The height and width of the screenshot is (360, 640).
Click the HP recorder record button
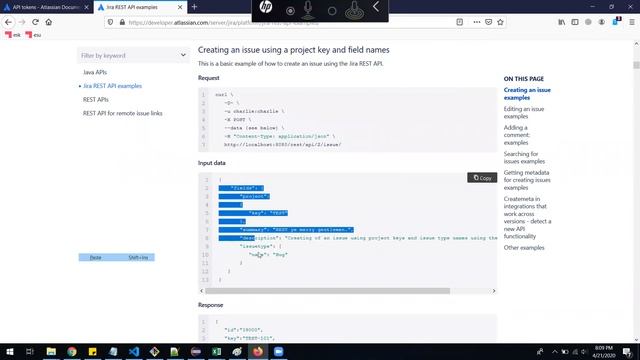tap(290, 11)
